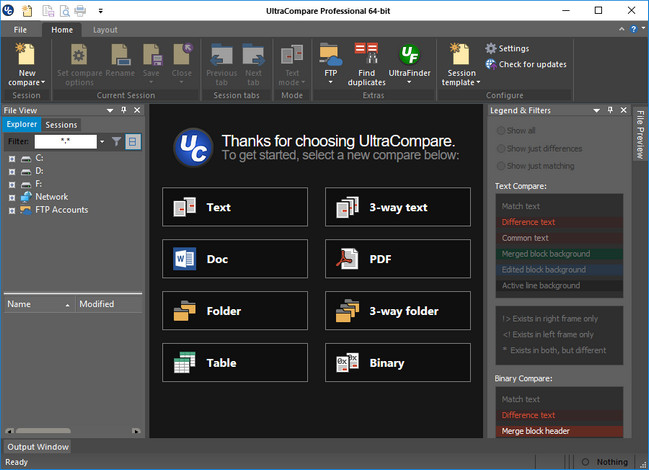Viewport: 649px width, 470px height.
Task: Click the Difference text color swatch
Action: tap(559, 222)
